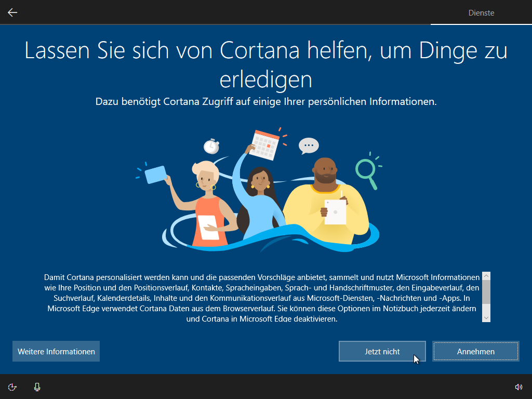Click the stopwatch icon in the illustration
Image resolution: width=532 pixels, height=399 pixels.
[x=211, y=147]
